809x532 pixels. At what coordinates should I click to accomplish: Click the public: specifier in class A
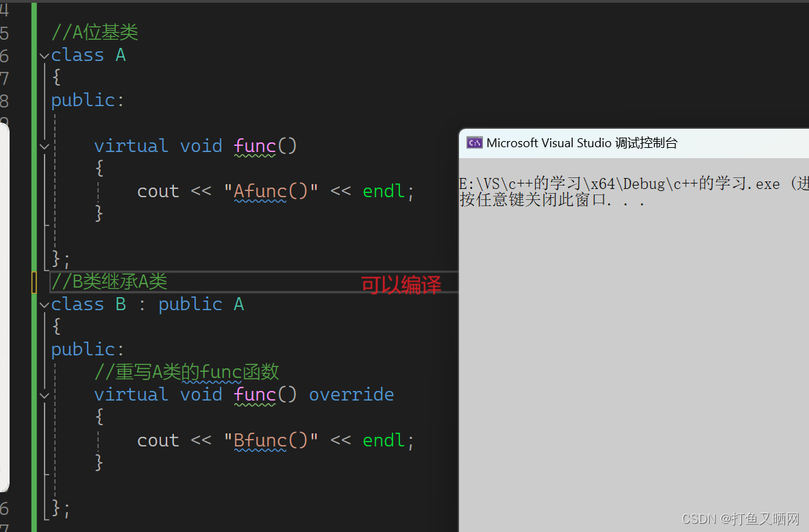pos(88,100)
